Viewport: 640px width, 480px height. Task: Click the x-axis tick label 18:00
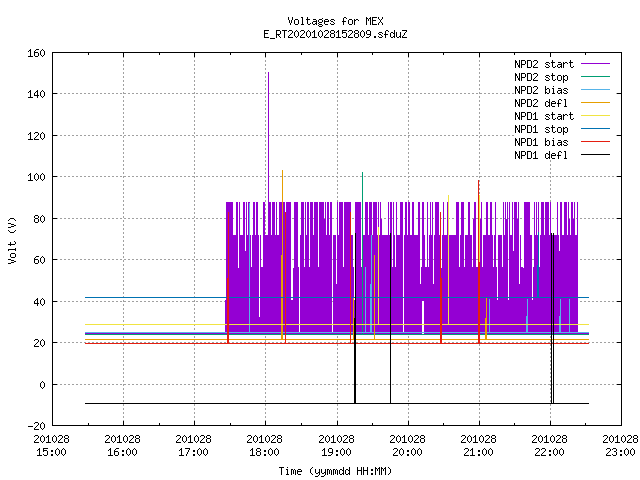[x=264, y=452]
